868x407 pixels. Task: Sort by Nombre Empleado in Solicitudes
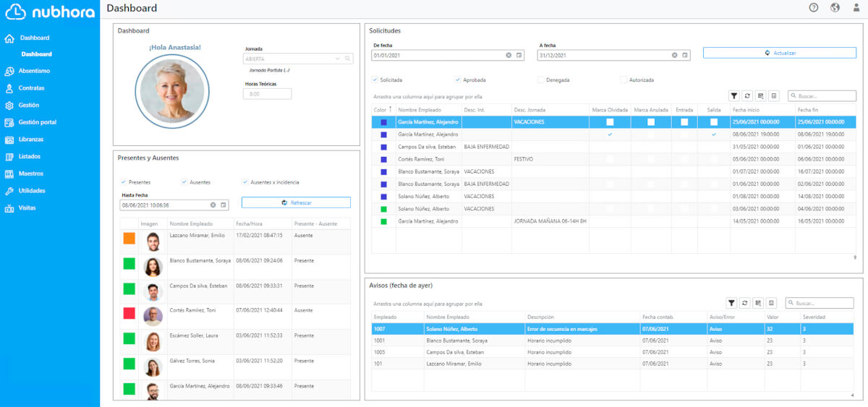pyautogui.click(x=428, y=109)
